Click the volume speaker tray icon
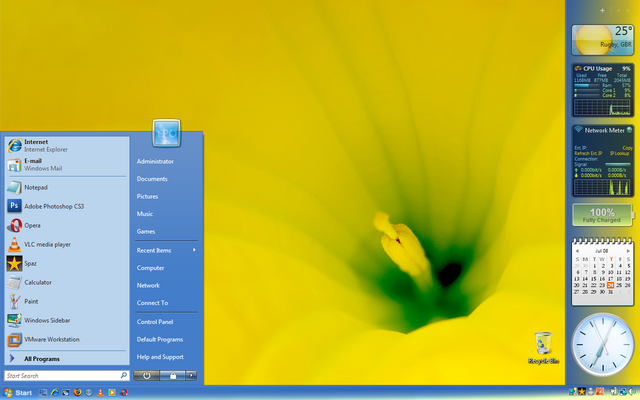 pos(632,391)
